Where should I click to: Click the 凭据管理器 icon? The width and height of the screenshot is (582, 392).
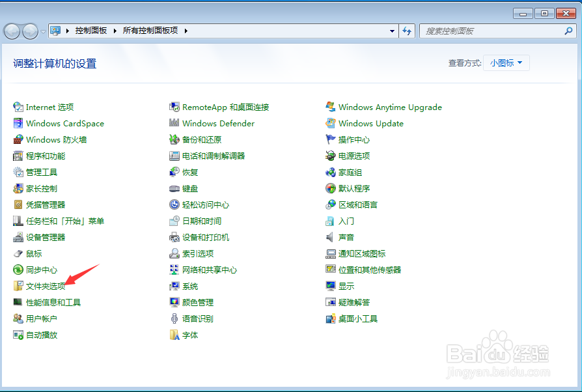click(18, 205)
